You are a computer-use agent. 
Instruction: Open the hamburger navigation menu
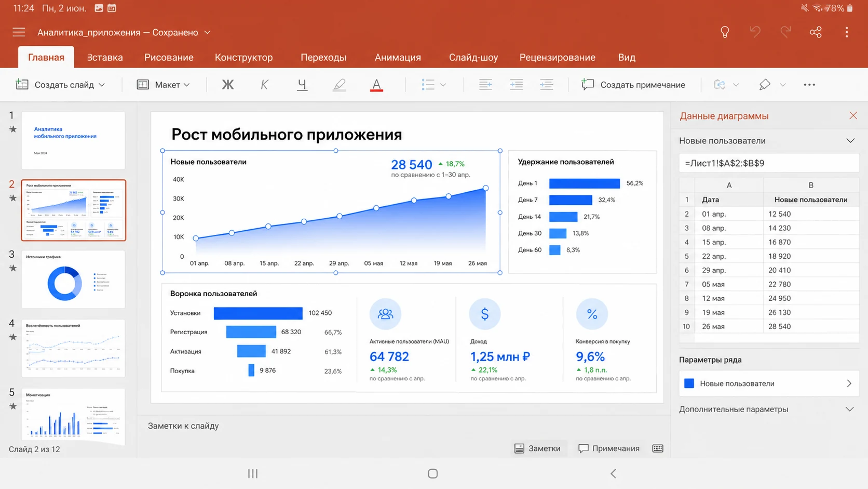[19, 32]
